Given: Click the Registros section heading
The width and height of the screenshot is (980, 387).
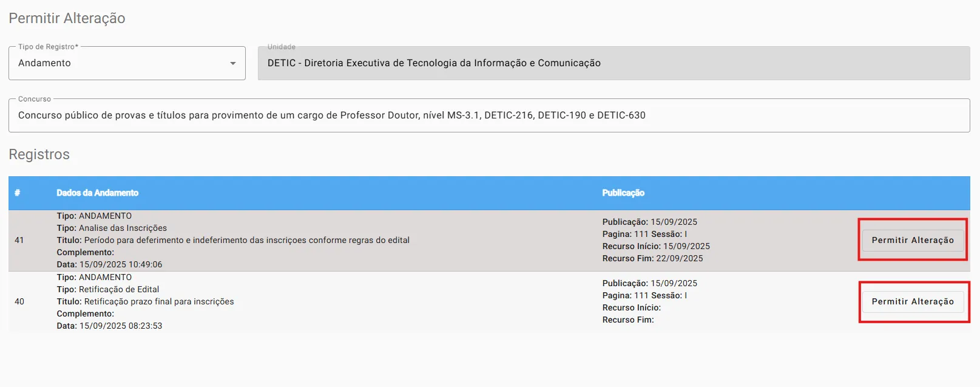Looking at the screenshot, I should click(39, 155).
